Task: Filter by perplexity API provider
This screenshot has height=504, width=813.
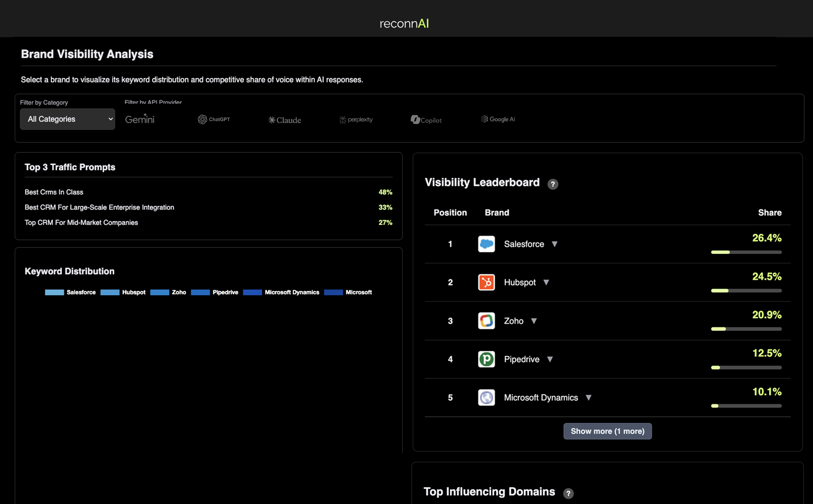Action: pos(356,119)
